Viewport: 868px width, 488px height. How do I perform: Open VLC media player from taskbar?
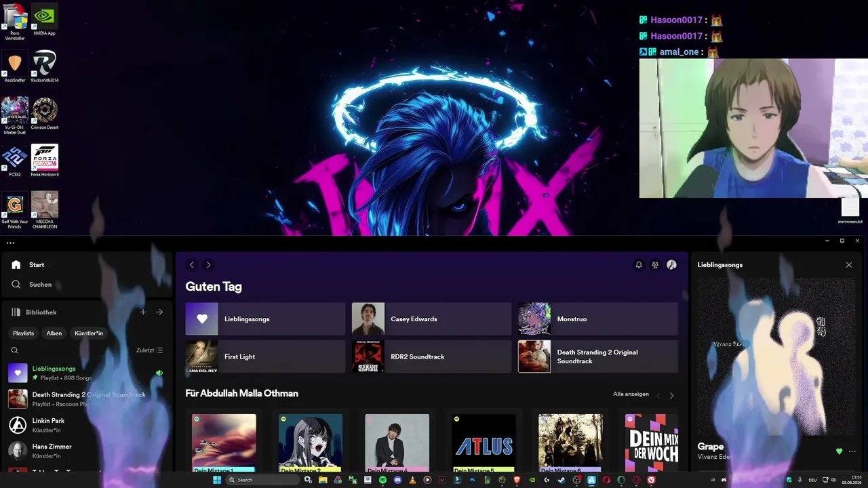tap(412, 480)
